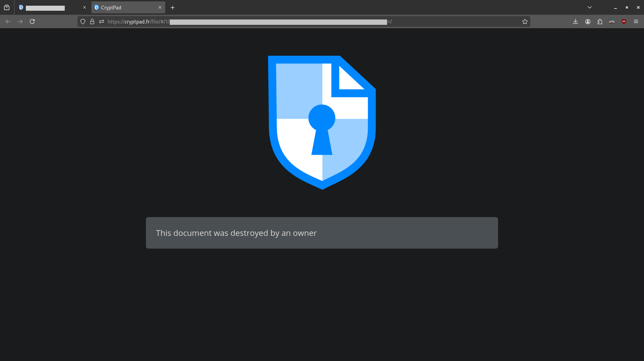644x361 pixels.
Task: Open a new tab with plus button
Action: point(173,7)
